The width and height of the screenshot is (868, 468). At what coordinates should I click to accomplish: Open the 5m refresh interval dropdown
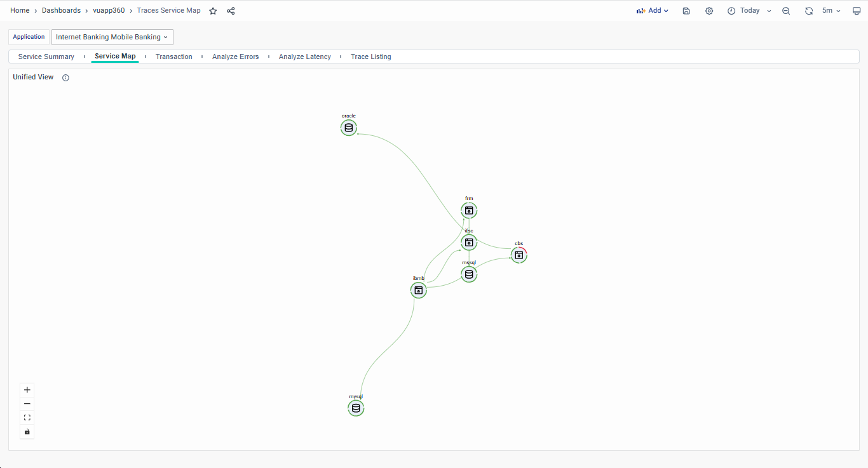pyautogui.click(x=831, y=11)
